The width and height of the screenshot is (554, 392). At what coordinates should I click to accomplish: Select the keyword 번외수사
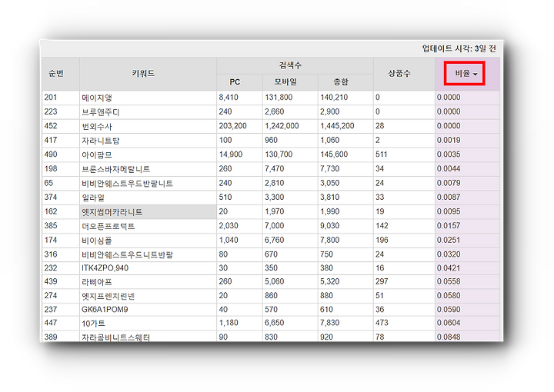click(x=97, y=126)
